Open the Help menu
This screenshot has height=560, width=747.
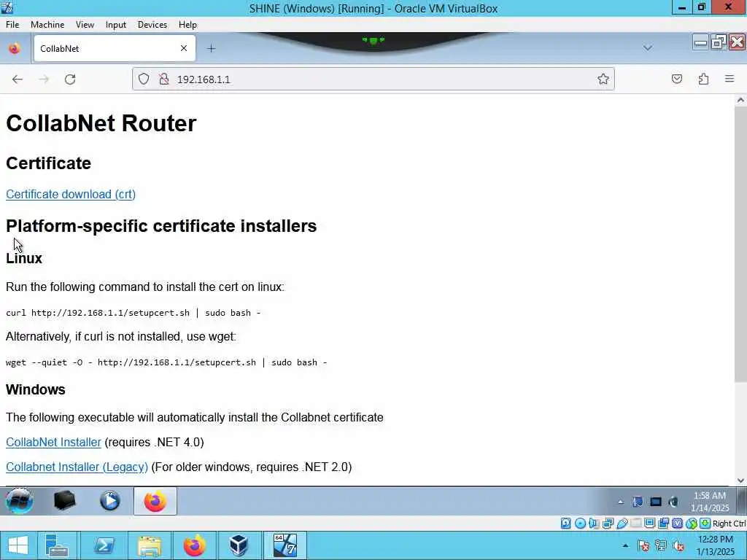point(187,25)
